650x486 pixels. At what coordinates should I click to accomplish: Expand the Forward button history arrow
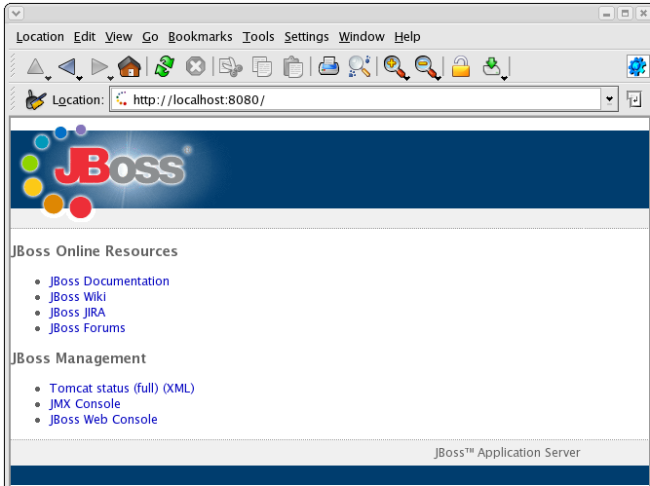tap(111, 78)
